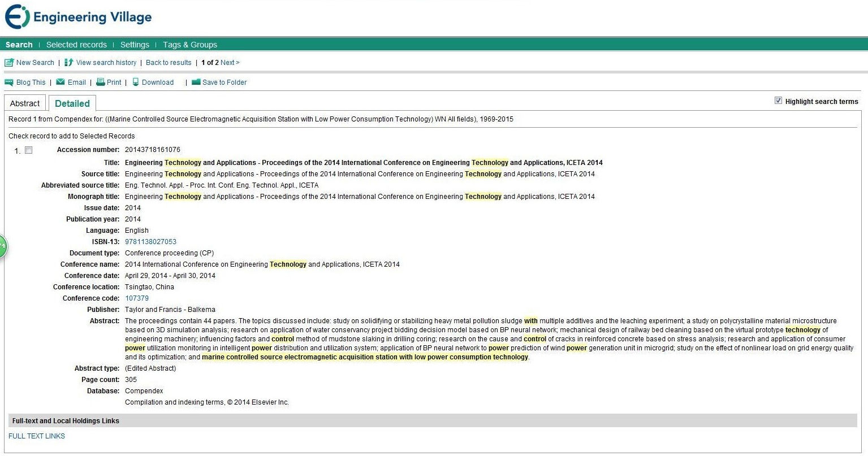The width and height of the screenshot is (868, 456).
Task: Click Next > to view next record
Action: coord(230,63)
